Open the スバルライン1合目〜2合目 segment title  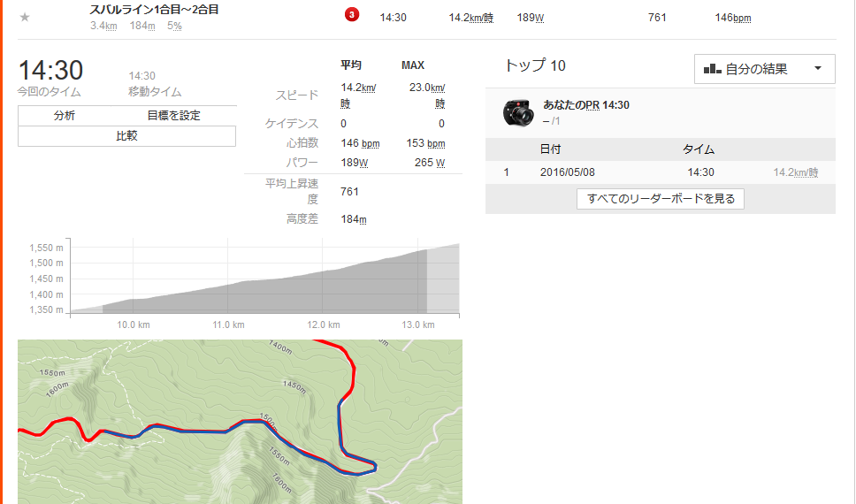[155, 10]
